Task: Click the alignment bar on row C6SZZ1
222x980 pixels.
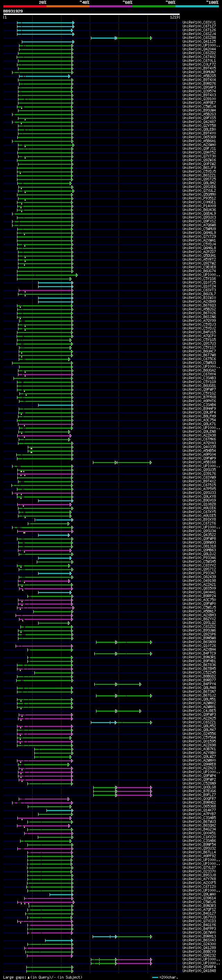Action: [x=121, y=722]
